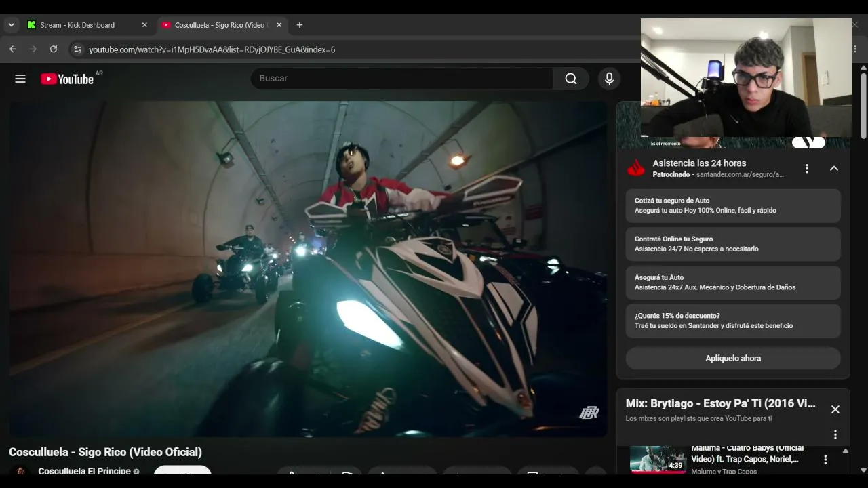This screenshot has width=868, height=488.
Task: Open options for the Brytiago mix
Action: pos(835,434)
